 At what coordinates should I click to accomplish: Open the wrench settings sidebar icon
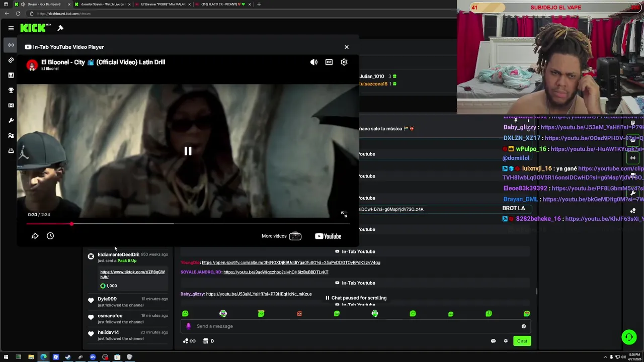click(x=11, y=121)
